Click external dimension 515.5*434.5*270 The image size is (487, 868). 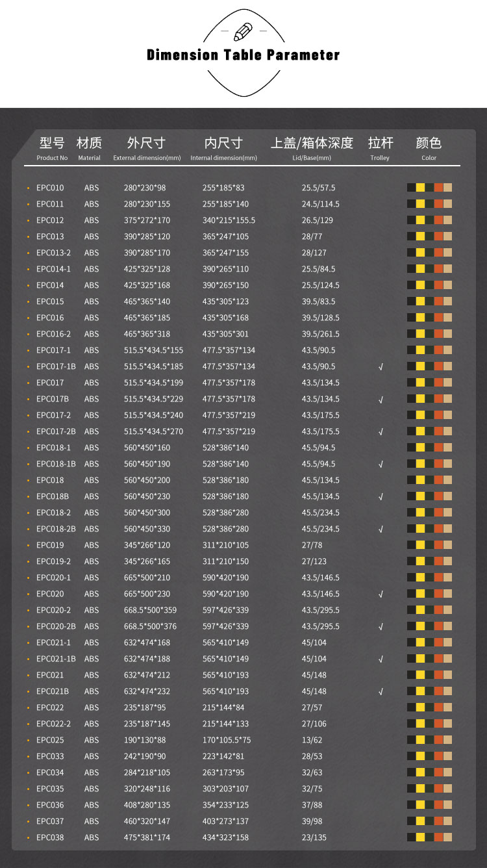point(154,431)
